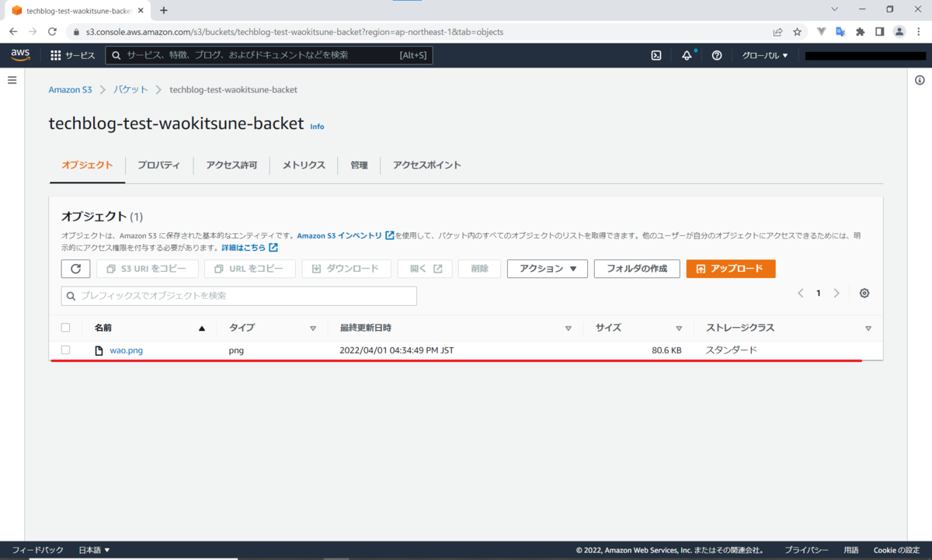Focus the AWS services search box

[269, 55]
